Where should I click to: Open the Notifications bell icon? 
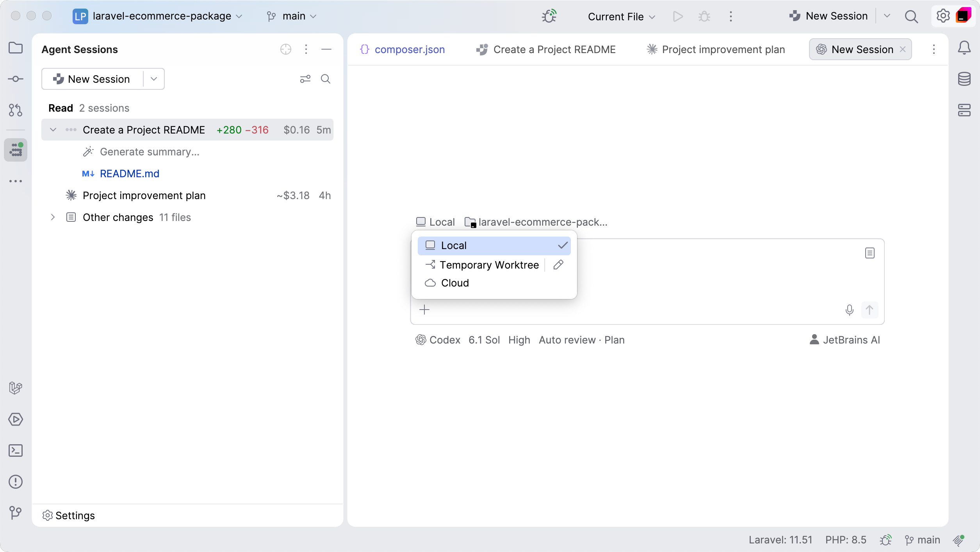964,48
